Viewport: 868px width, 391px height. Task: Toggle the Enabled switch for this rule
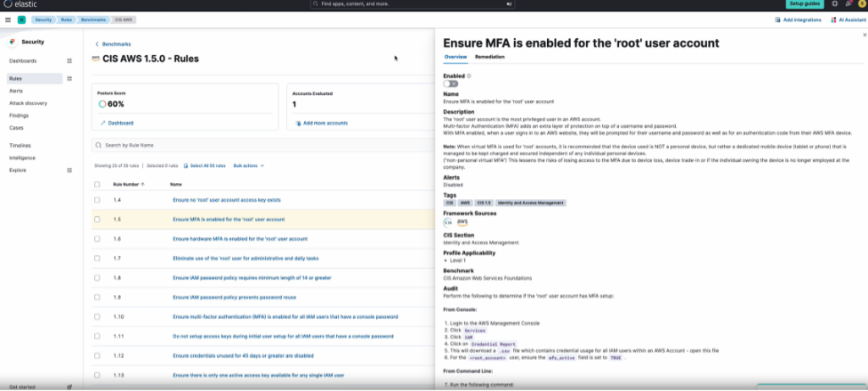tap(451, 84)
